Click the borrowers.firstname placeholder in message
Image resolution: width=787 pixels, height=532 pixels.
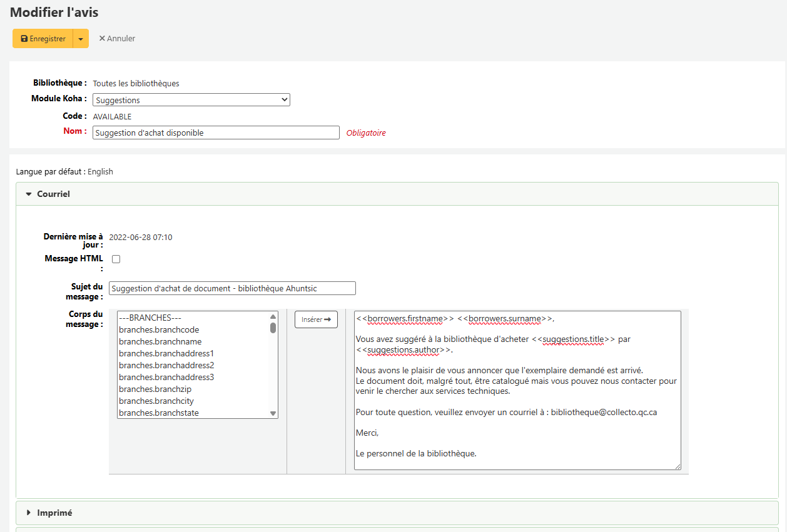(x=405, y=319)
